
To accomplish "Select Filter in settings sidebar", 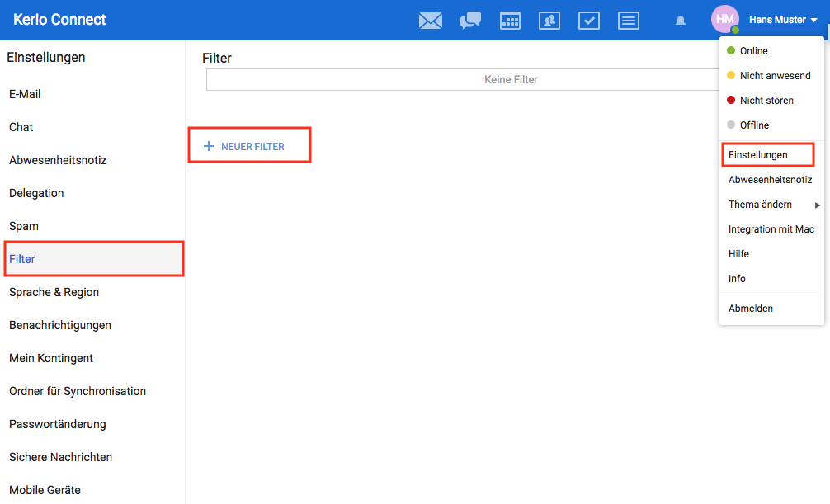I will (22, 259).
